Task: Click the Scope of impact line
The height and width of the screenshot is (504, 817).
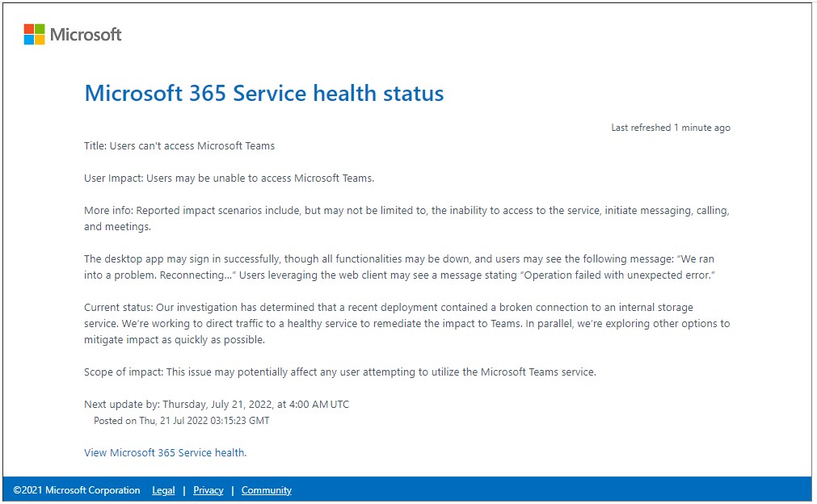Action: pyautogui.click(x=339, y=372)
